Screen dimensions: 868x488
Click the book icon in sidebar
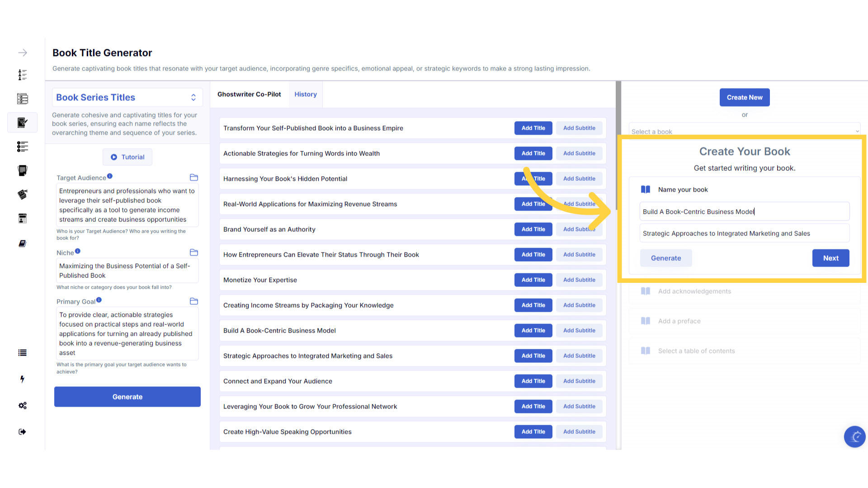coord(22,244)
